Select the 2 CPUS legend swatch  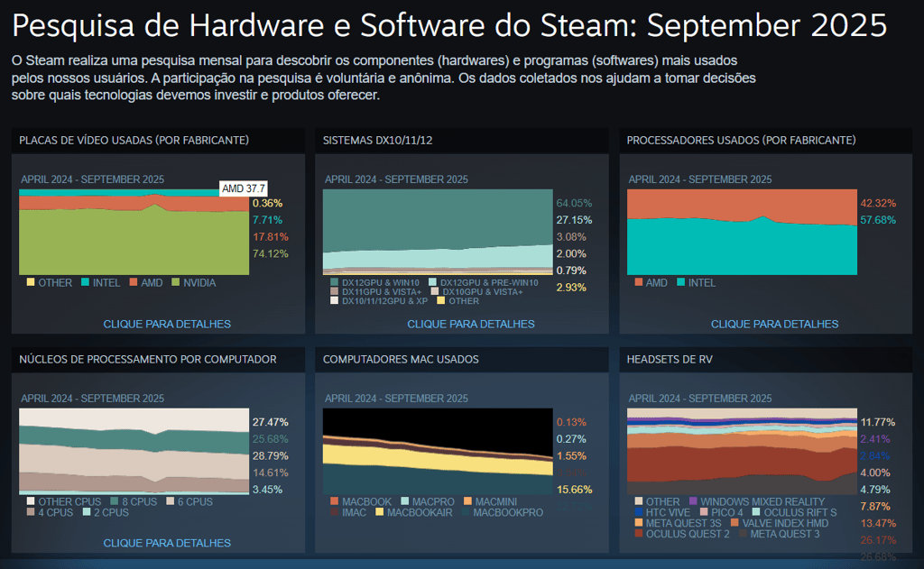[x=87, y=512]
